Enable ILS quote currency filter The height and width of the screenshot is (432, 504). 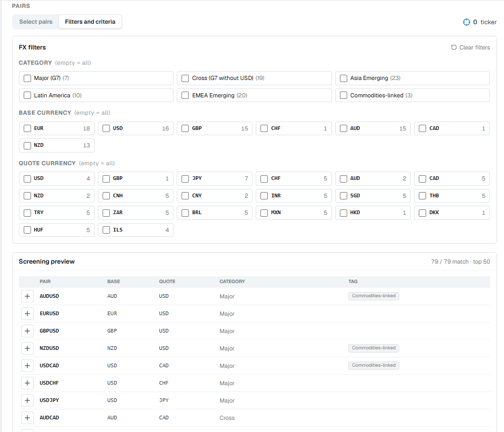[x=106, y=230]
